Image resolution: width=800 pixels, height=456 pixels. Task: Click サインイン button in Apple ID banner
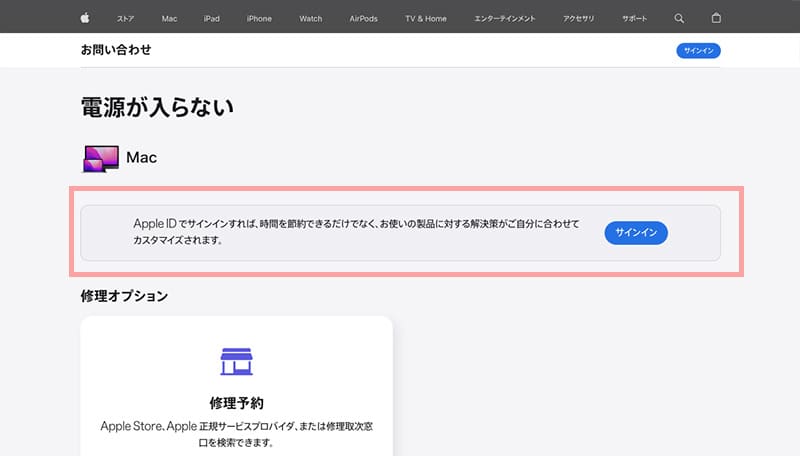[x=636, y=233]
